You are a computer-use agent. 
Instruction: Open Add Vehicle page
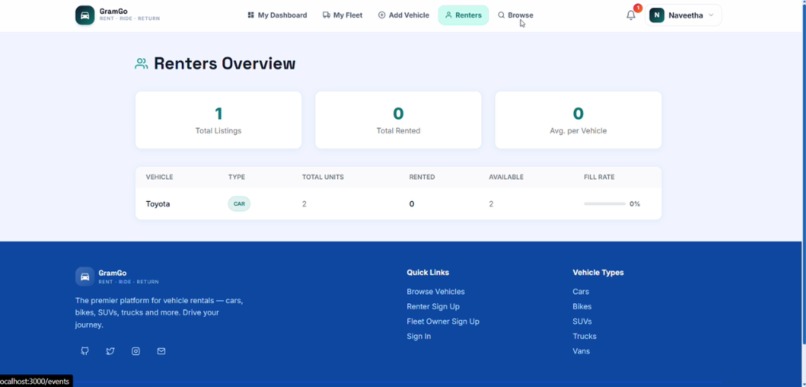click(x=404, y=15)
